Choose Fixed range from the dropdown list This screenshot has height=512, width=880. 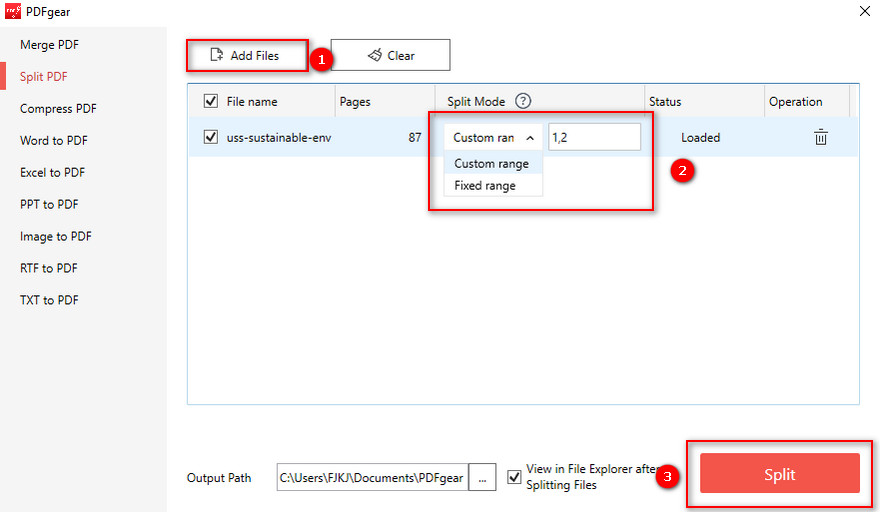(493, 185)
